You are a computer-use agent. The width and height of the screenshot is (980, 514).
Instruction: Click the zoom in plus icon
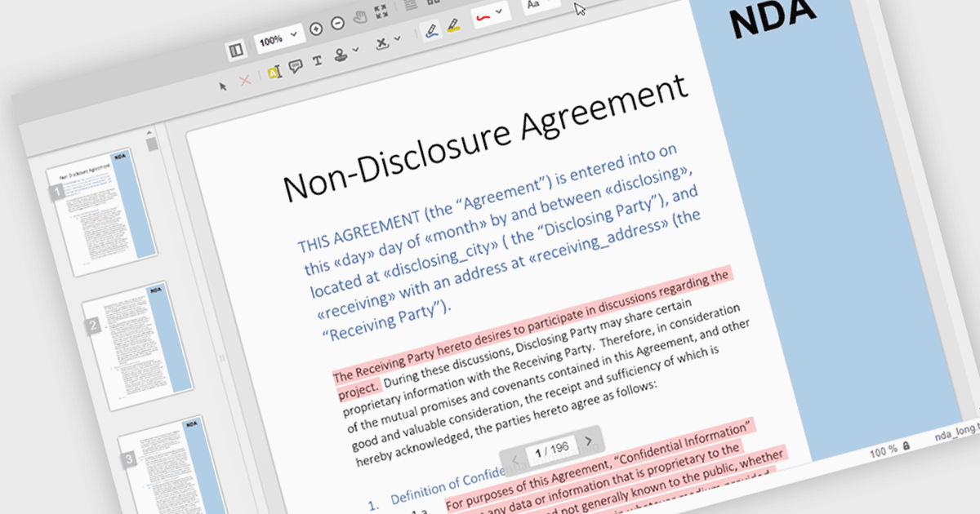coord(316,28)
